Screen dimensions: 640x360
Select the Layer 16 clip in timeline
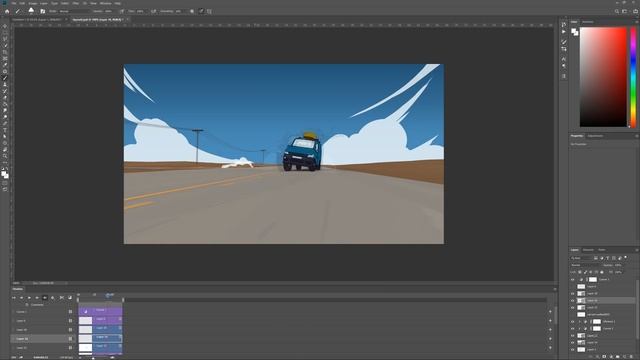pos(100,338)
